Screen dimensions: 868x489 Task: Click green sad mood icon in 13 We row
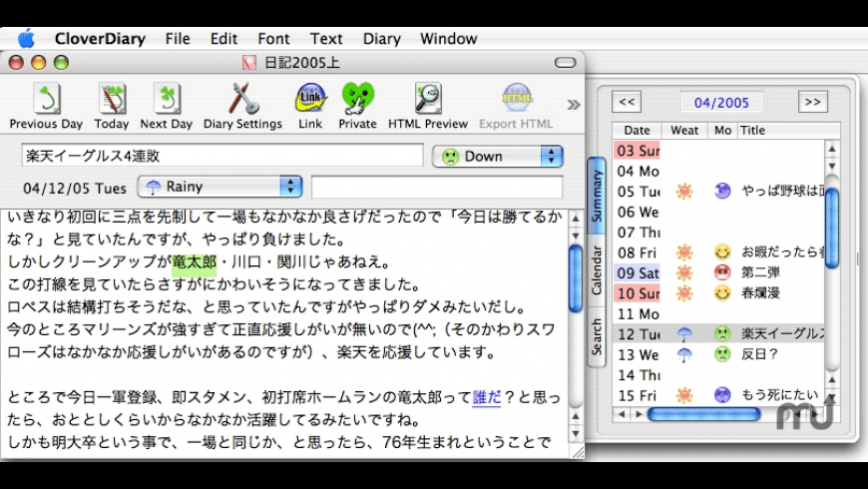pos(722,354)
